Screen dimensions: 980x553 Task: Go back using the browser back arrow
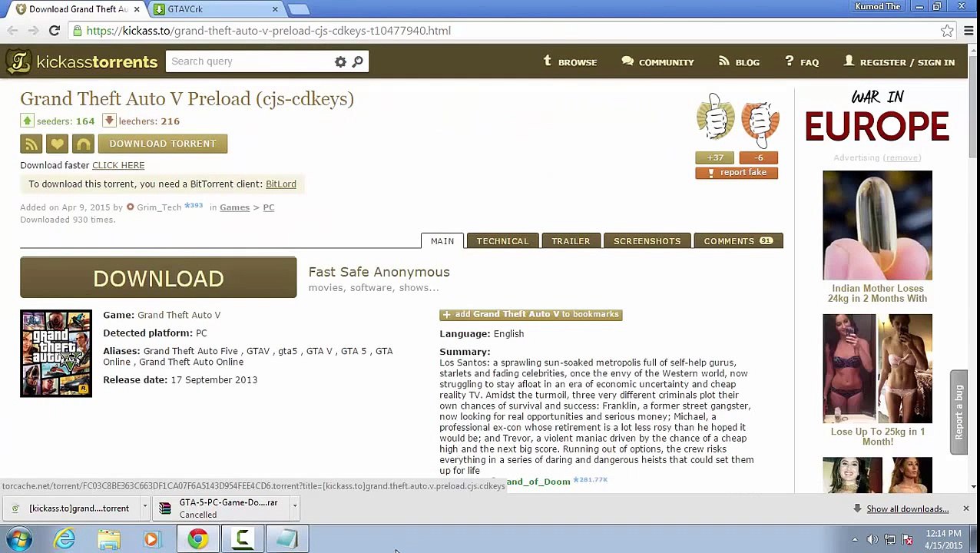click(12, 31)
